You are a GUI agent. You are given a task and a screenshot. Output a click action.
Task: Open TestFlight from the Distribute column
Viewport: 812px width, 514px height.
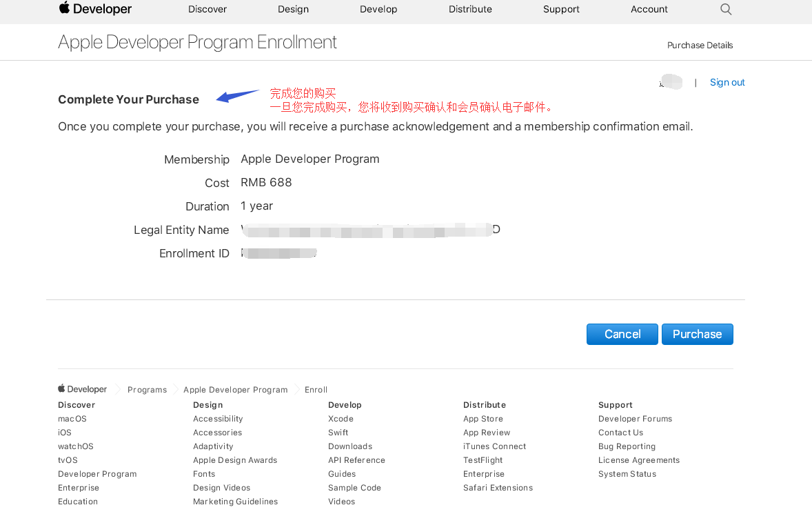click(x=483, y=460)
